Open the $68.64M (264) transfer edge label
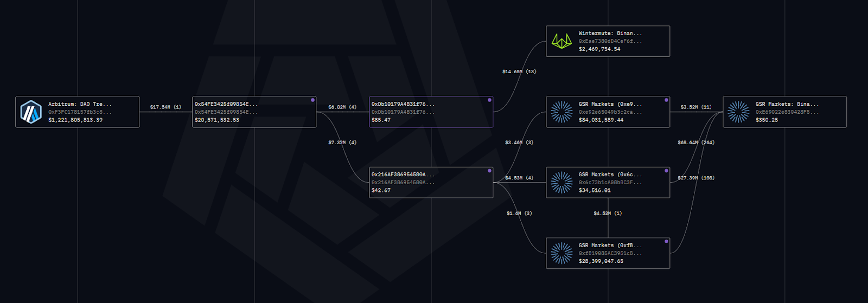Image resolution: width=868 pixels, height=303 pixels. click(696, 143)
